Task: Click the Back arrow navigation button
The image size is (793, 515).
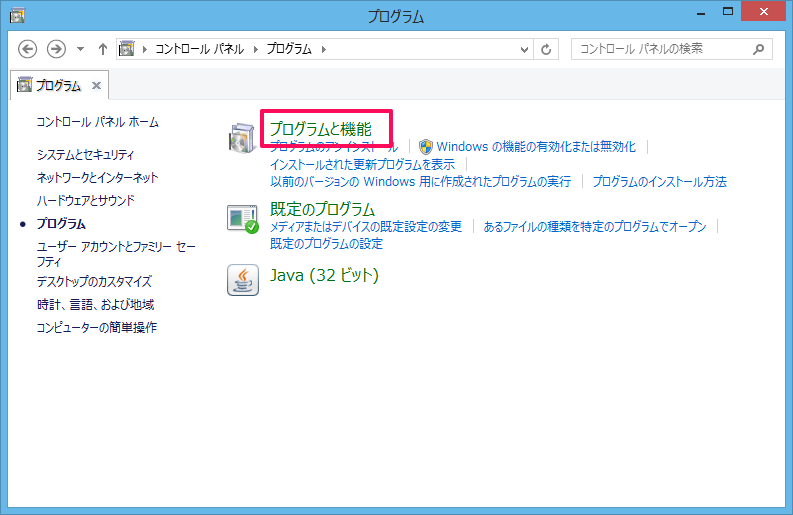Action: pos(27,49)
